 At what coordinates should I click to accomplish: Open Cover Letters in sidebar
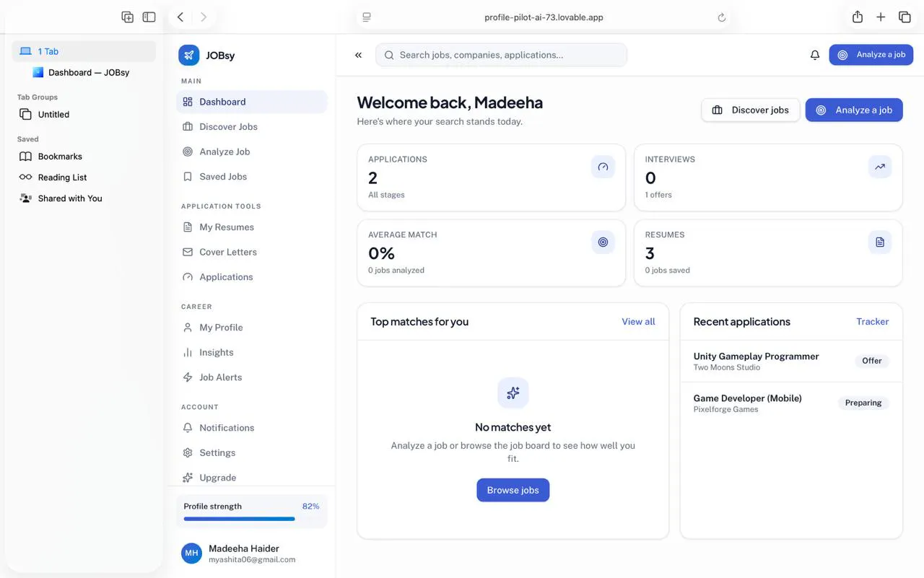coord(251,252)
